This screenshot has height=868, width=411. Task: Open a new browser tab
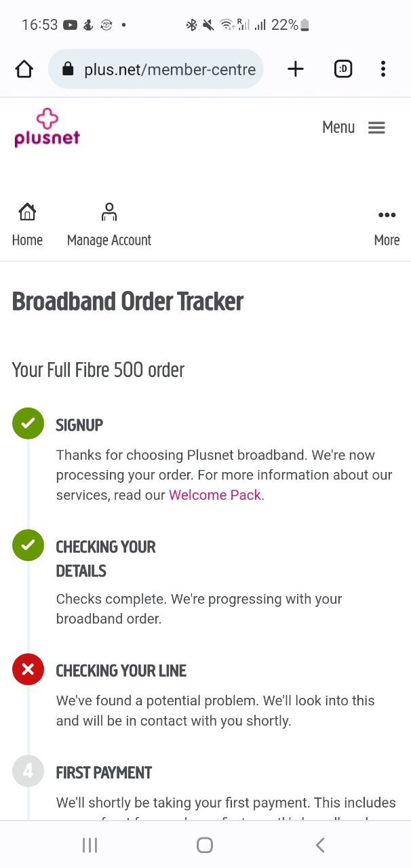pyautogui.click(x=296, y=68)
